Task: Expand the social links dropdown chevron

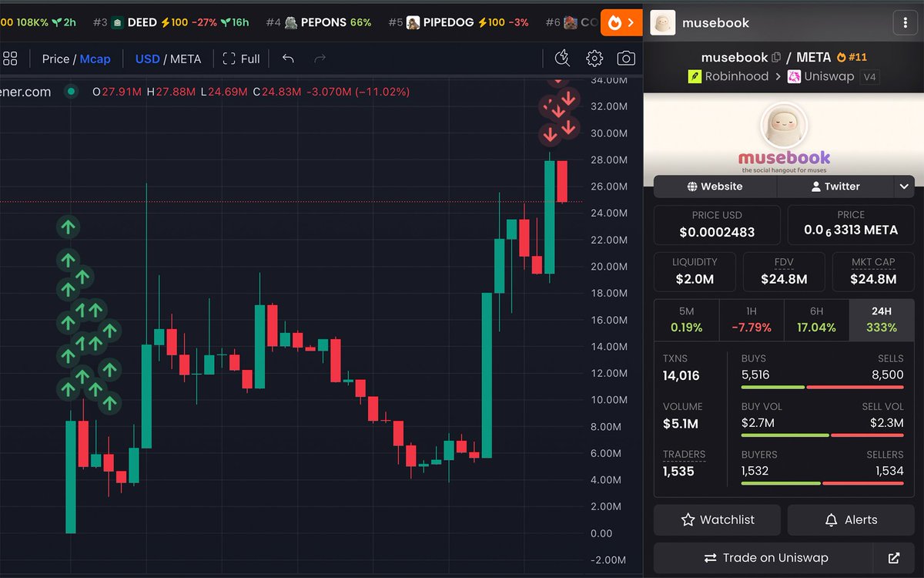Action: tap(904, 187)
